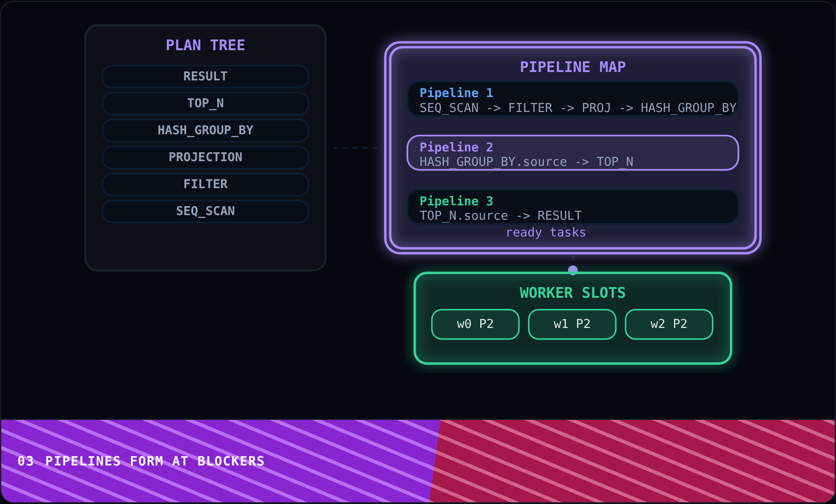Select the FILTER plan tree node
The width and height of the screenshot is (836, 504).
(x=205, y=184)
